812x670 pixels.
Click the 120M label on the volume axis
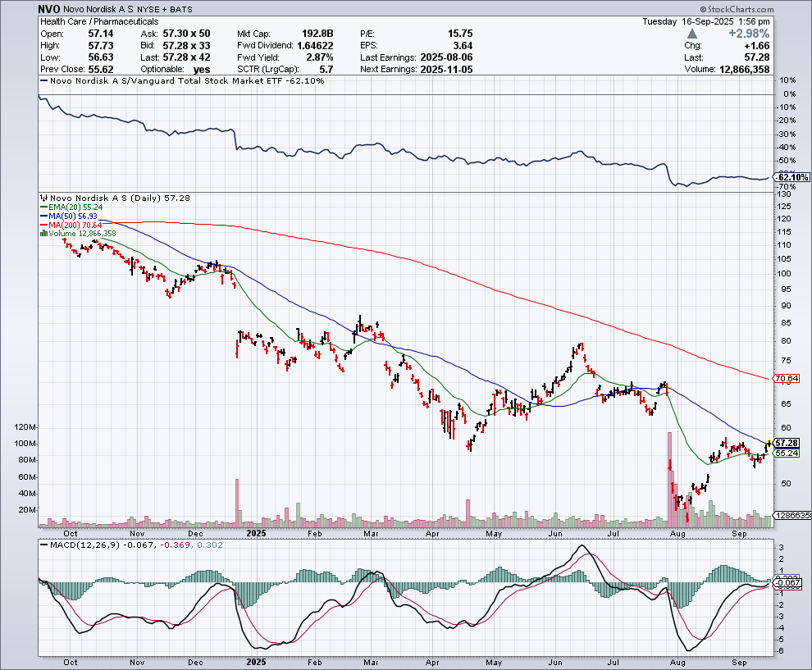pos(26,427)
